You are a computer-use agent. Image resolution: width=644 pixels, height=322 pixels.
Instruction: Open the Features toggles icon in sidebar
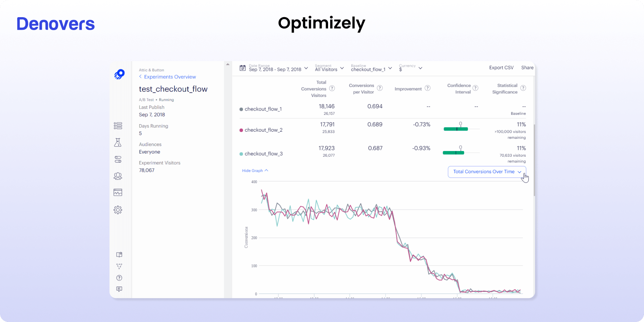[x=118, y=159]
